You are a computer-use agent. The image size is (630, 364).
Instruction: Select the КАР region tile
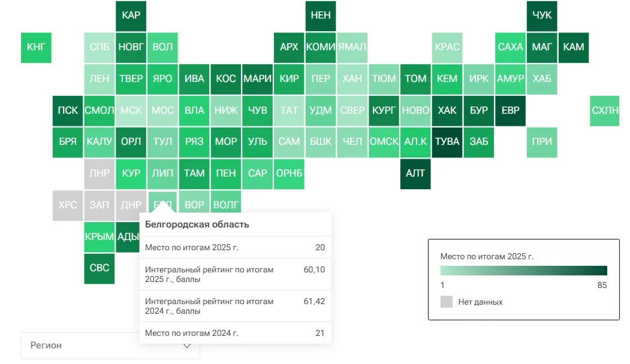pyautogui.click(x=131, y=16)
